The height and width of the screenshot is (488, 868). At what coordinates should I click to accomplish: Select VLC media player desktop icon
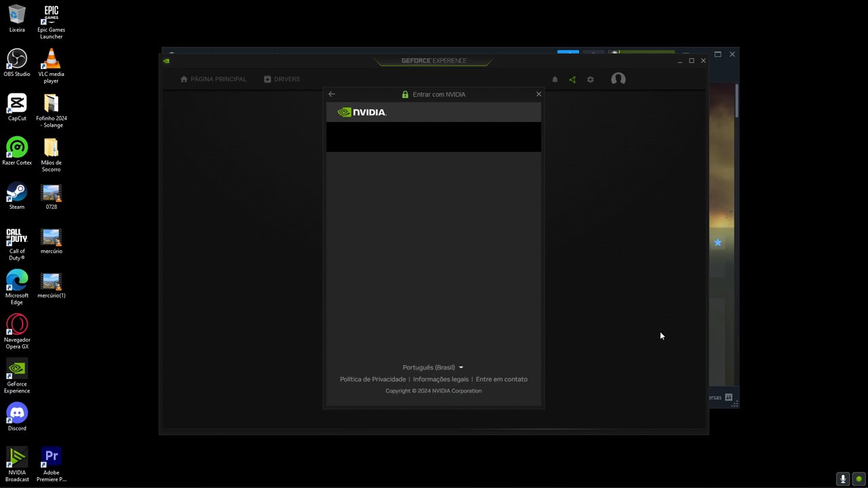click(x=51, y=66)
